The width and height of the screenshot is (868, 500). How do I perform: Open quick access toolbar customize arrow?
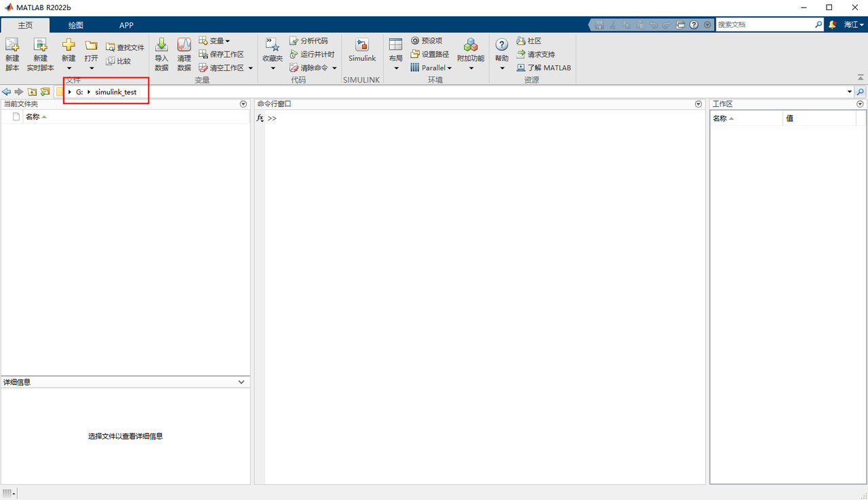click(707, 24)
